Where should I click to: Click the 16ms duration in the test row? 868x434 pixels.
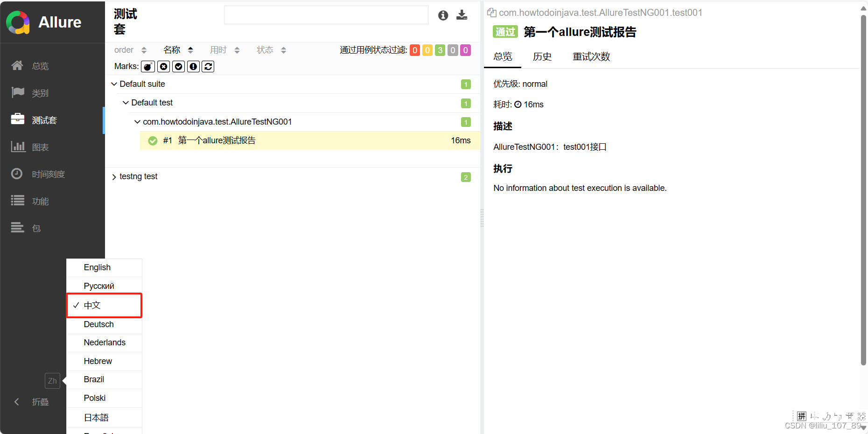[461, 140]
